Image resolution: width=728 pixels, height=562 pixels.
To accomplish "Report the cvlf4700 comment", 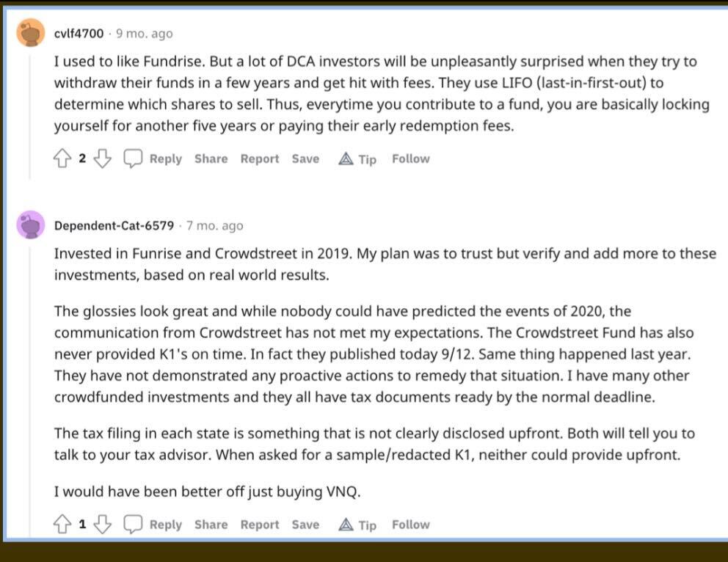I will tap(260, 158).
